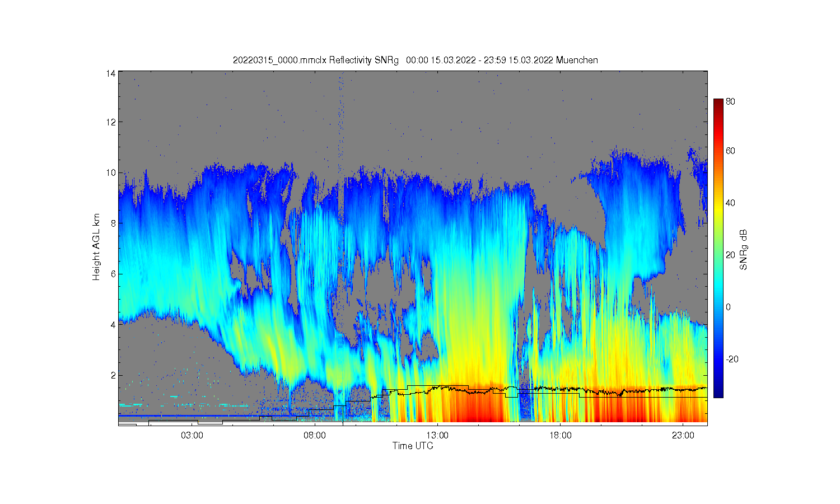840x504 pixels.
Task: Click the height-axis value 14
Action: pyautogui.click(x=111, y=73)
